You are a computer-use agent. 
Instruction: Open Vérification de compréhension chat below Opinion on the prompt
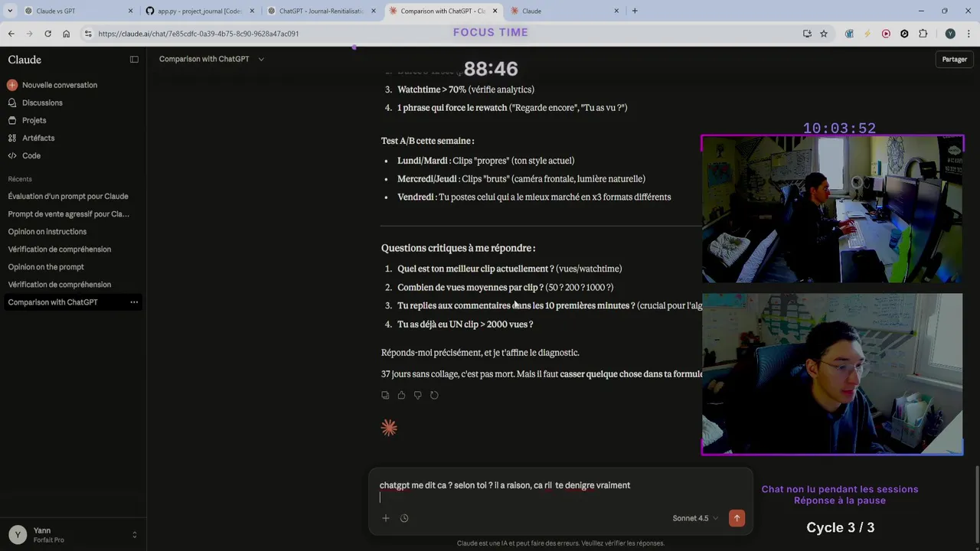[60, 285]
